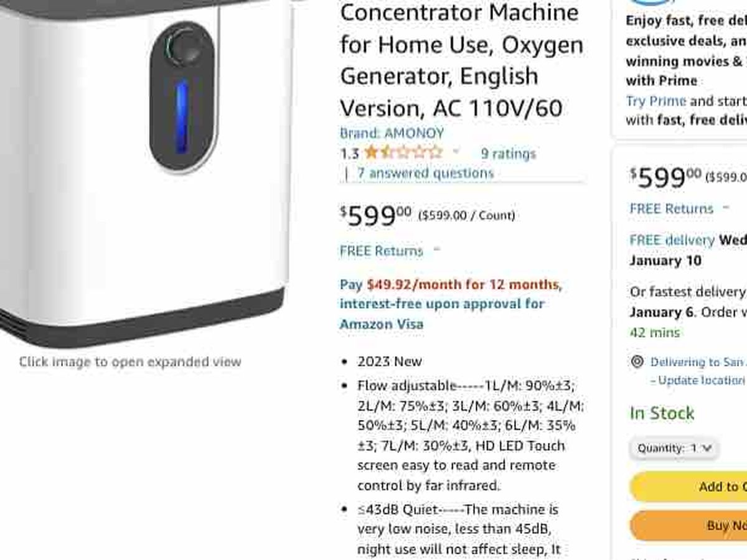Image resolution: width=747 pixels, height=560 pixels.
Task: Expand FREE Returns arrow in buy box
Action: pos(726,208)
